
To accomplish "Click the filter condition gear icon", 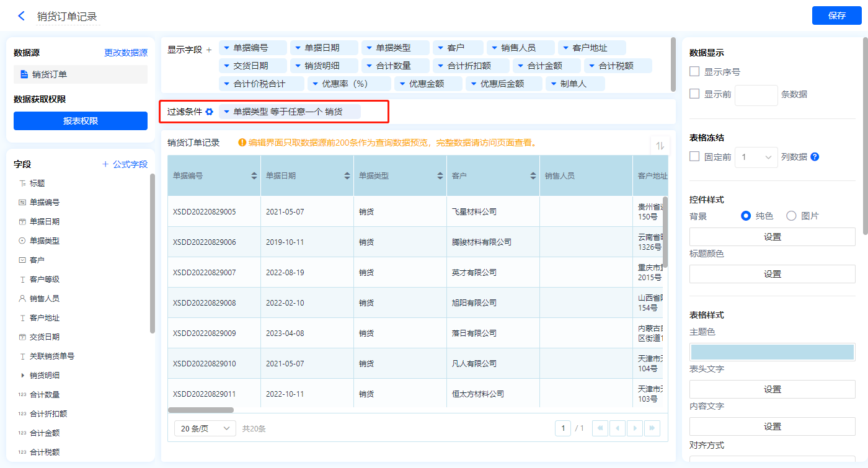I will 210,112.
